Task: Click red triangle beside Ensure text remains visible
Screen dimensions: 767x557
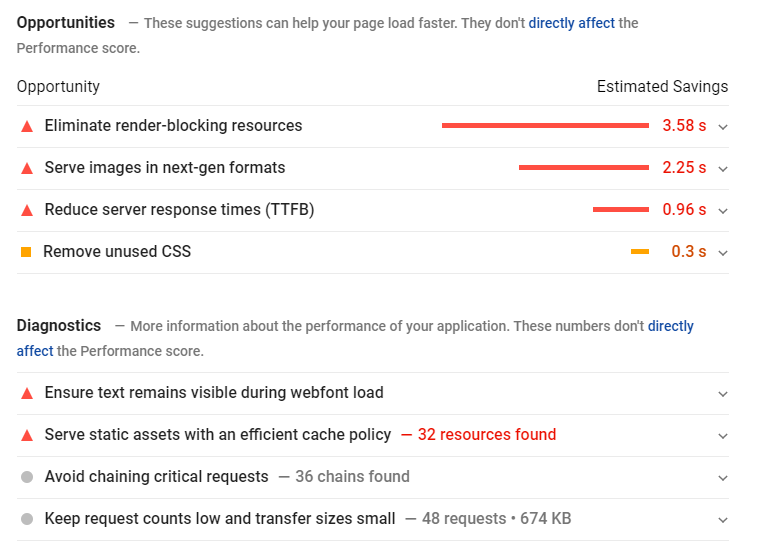Action: click(27, 394)
